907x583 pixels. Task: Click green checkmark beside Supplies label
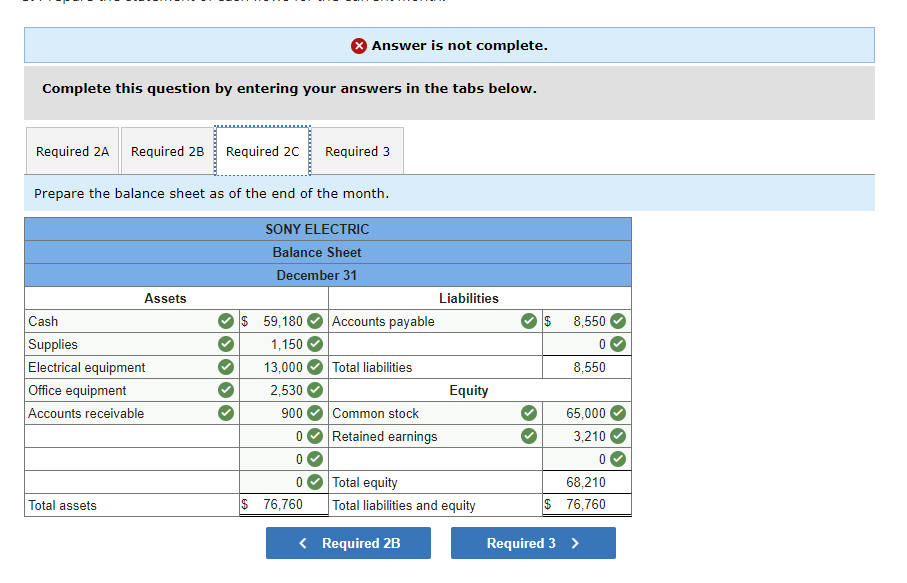coord(226,344)
